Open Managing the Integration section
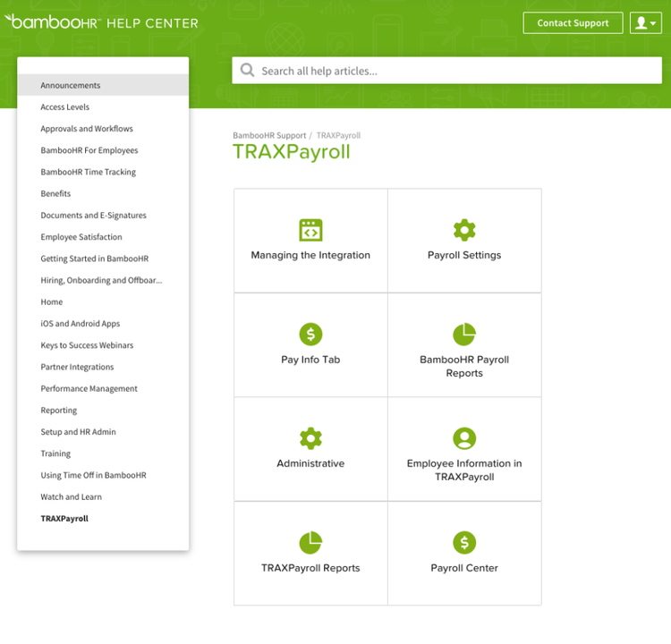 310,241
